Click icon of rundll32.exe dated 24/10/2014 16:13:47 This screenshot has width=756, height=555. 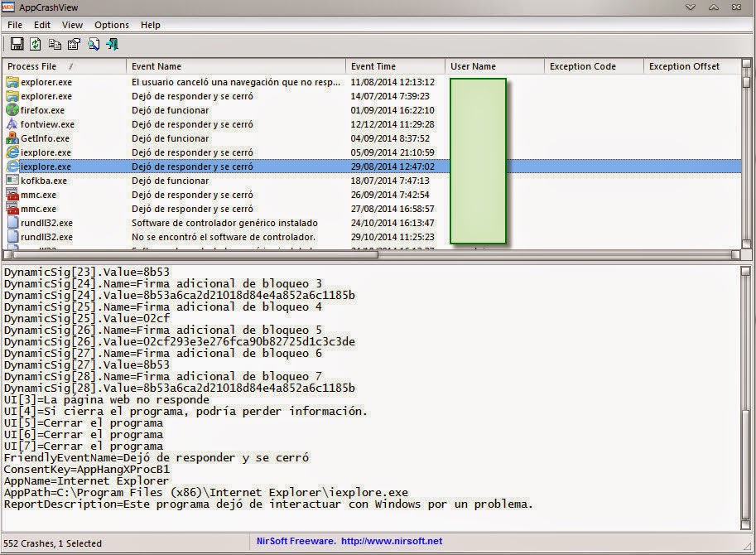(12, 223)
